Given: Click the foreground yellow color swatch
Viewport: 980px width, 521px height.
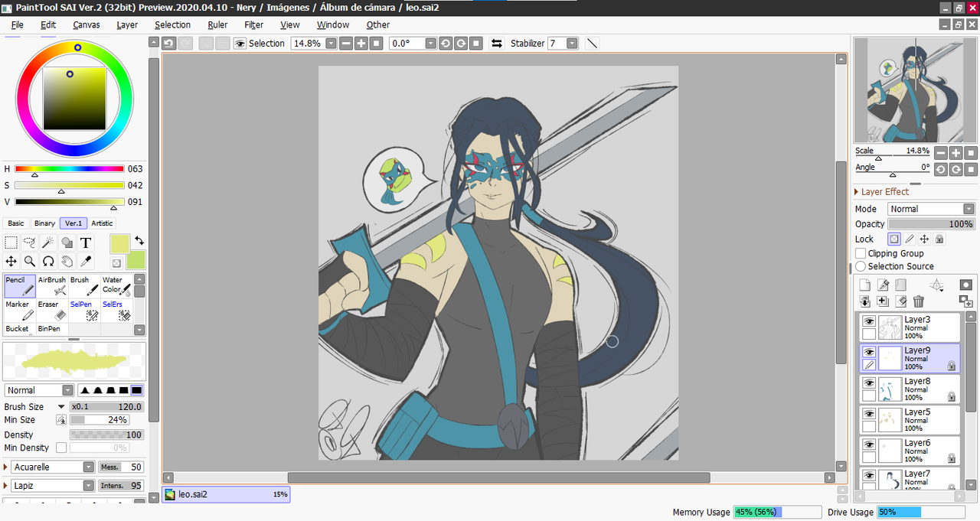Looking at the screenshot, I should (120, 244).
